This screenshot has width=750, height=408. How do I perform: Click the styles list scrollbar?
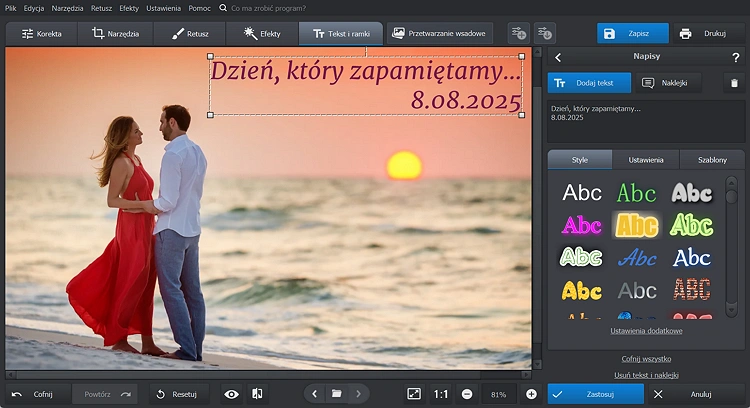coord(731,247)
